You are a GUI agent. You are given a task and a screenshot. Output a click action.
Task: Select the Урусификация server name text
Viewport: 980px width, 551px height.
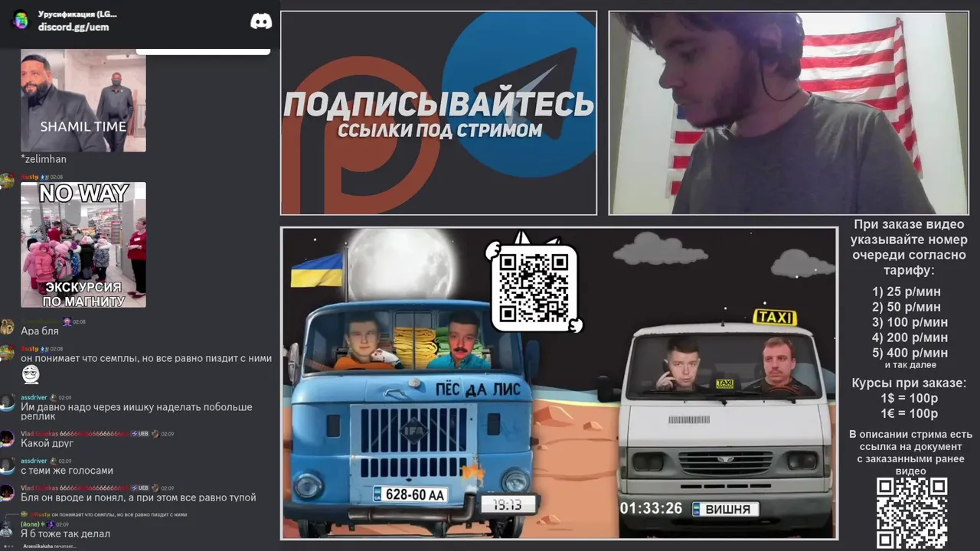(x=77, y=15)
